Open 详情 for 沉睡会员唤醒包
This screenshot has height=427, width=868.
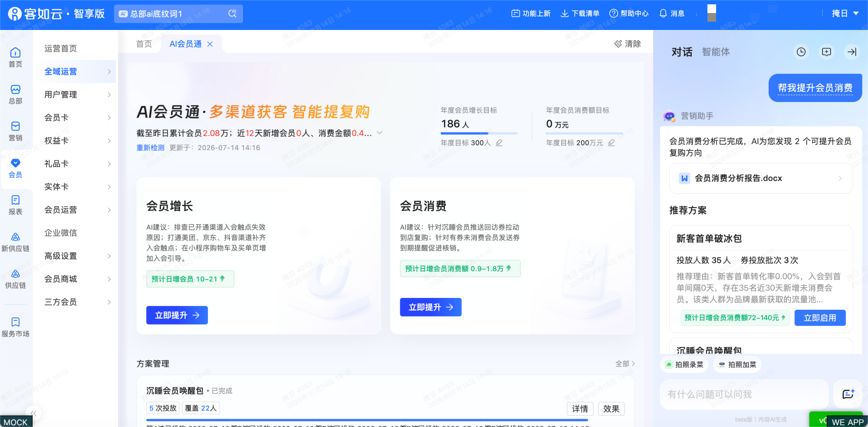[x=580, y=409]
